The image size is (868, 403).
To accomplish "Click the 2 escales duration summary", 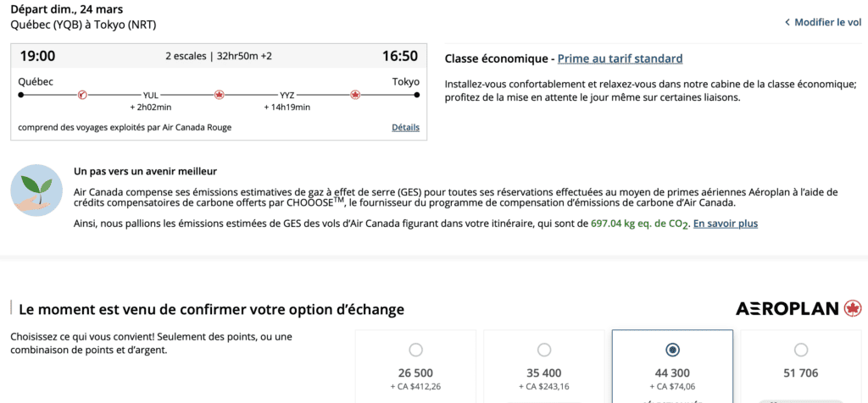I will click(x=219, y=57).
